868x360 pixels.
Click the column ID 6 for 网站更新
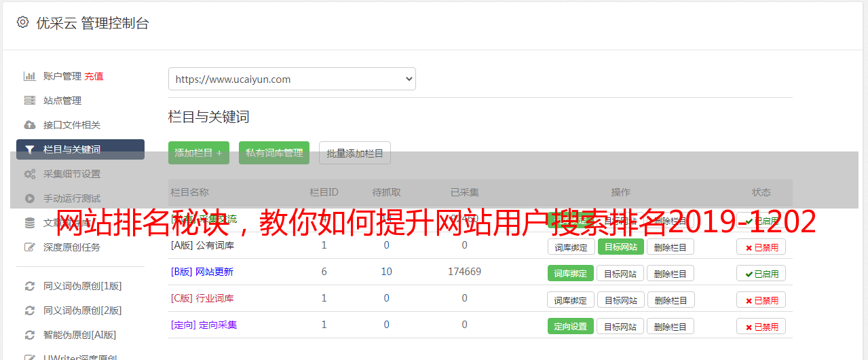(x=324, y=272)
